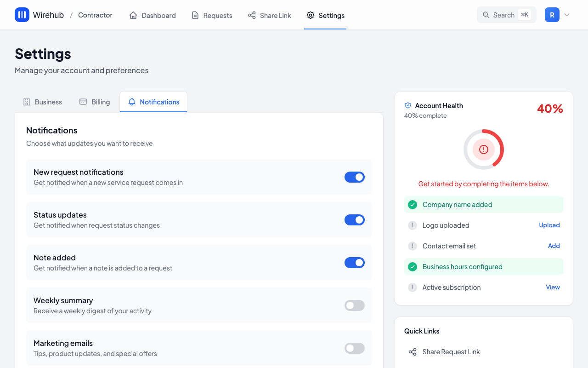The height and width of the screenshot is (368, 588).
Task: Switch to the Business tab
Action: (x=43, y=102)
